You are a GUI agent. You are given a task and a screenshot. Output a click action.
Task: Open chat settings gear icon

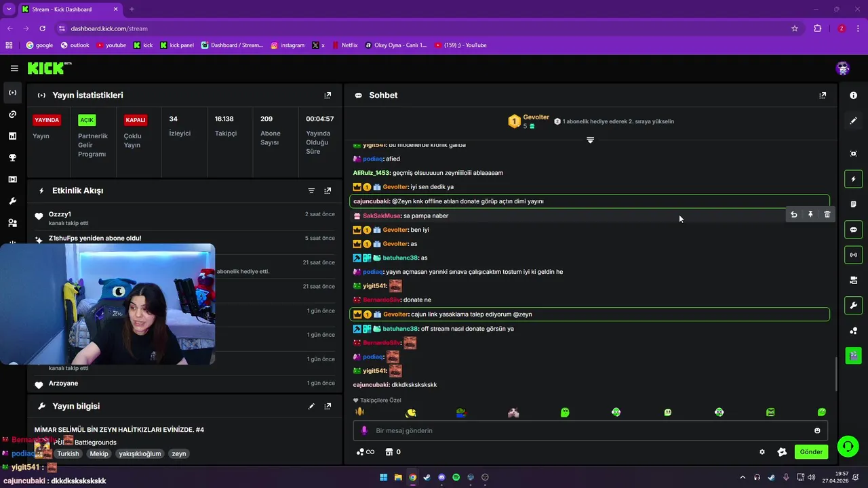(x=762, y=452)
